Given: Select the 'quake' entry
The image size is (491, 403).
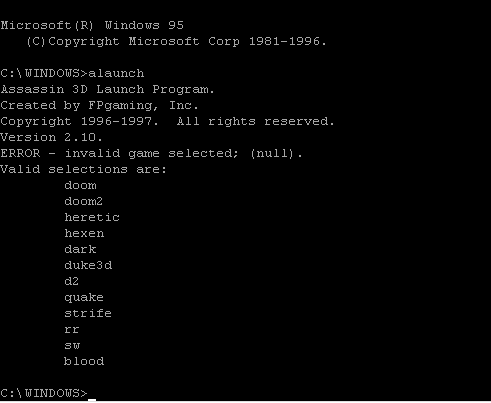Looking at the screenshot, I should (x=84, y=297).
